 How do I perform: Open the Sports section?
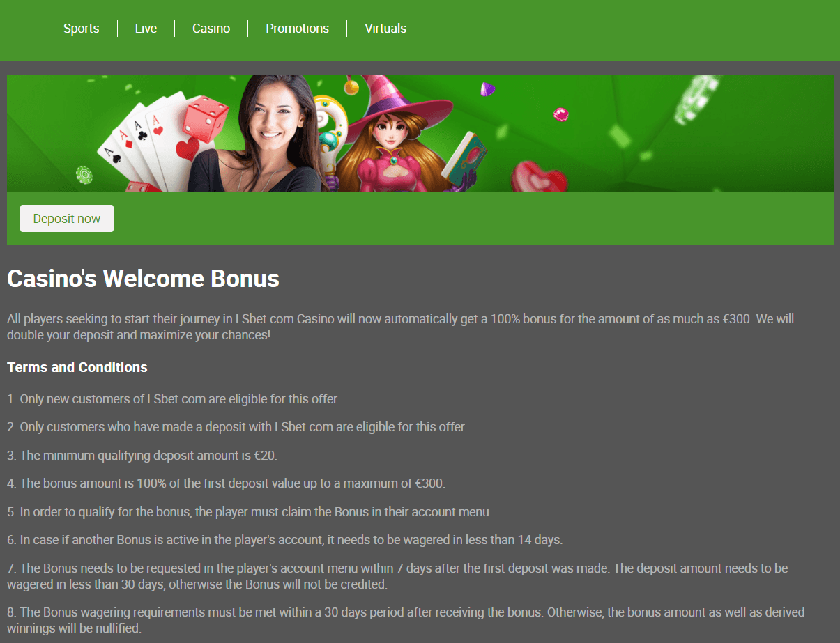[x=81, y=29]
